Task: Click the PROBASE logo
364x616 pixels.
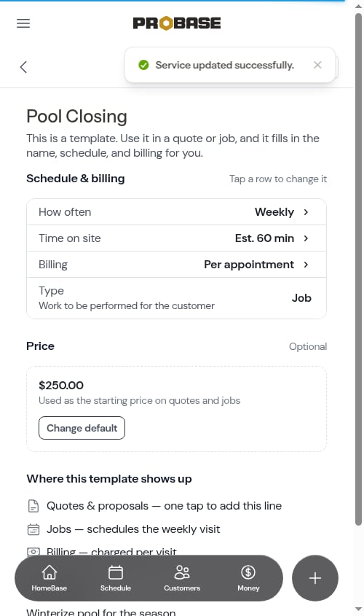Action: 177,23
